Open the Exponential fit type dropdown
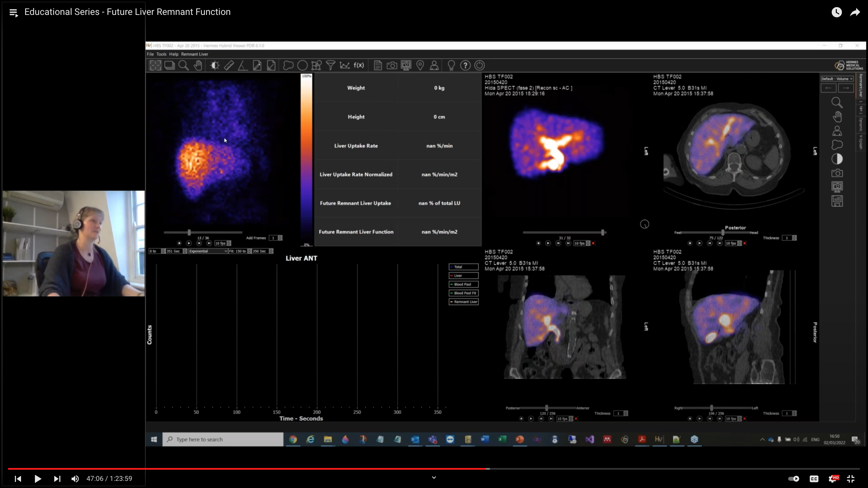This screenshot has height=488, width=868. coord(208,251)
